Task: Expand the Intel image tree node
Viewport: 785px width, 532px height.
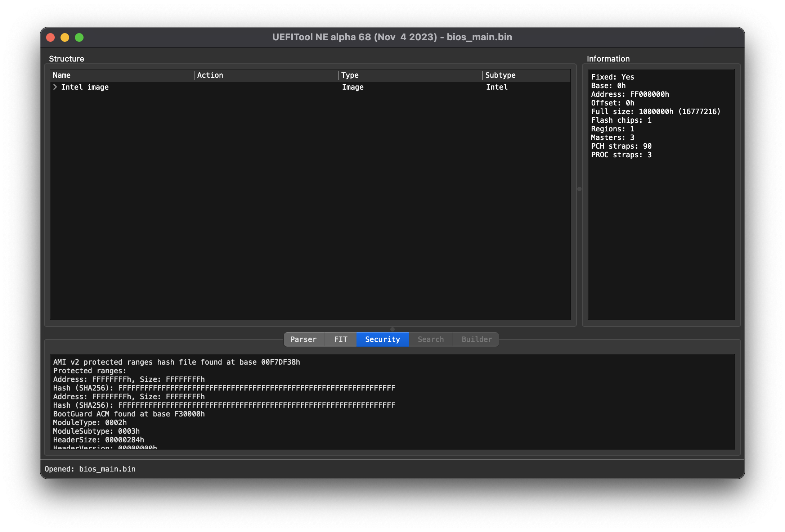Action: pos(55,87)
